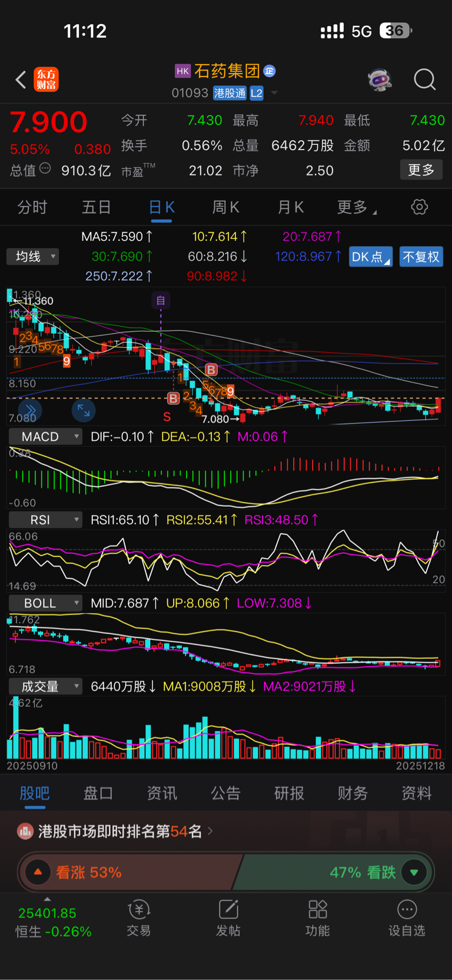Tap the volume bar chart area

coord(226,727)
